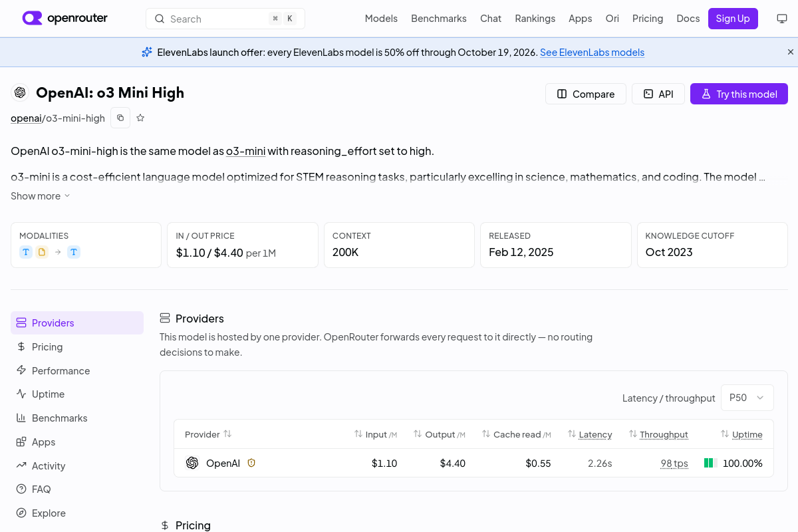Click the 100.00% uptime value
The height and width of the screenshot is (532, 798).
point(743,464)
